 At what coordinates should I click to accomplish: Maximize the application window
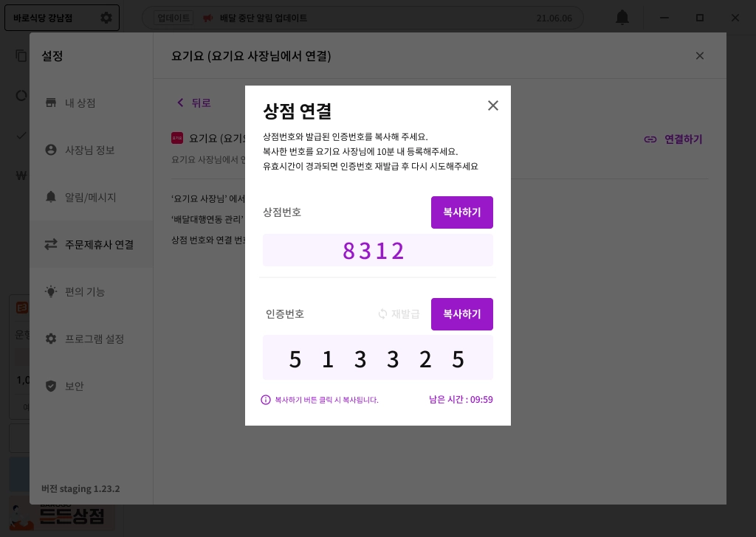pyautogui.click(x=700, y=18)
